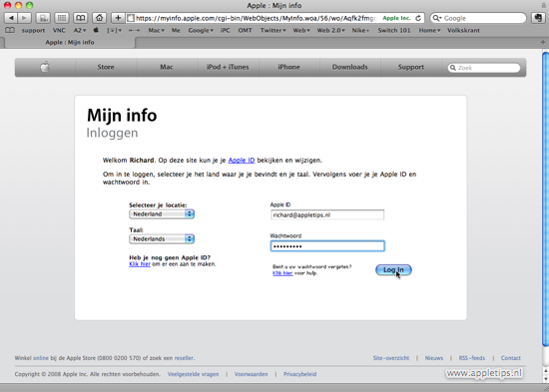The width and height of the screenshot is (549, 392).
Task: Click the plus add bookmark button
Action: 118,18
